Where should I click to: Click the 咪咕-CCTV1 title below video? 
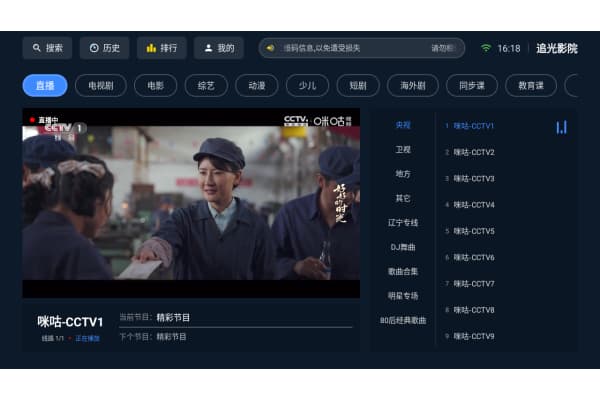click(70, 322)
